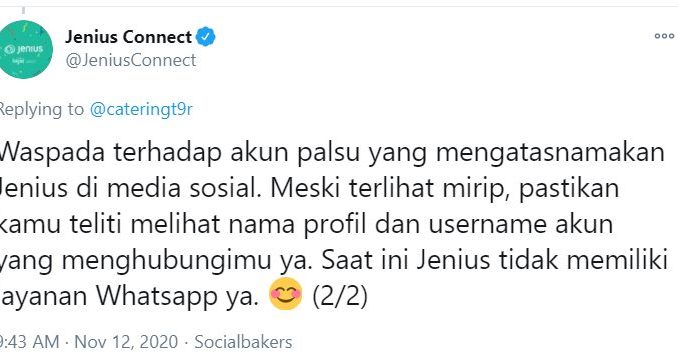Click the Jenius Connect display name
The height and width of the screenshot is (361, 678).
click(x=128, y=37)
